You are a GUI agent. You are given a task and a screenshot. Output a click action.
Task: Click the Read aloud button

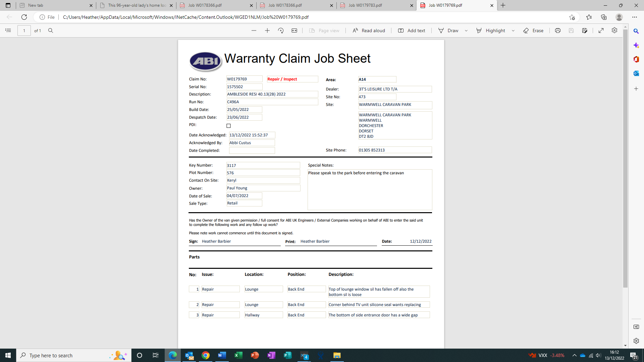pos(369,31)
